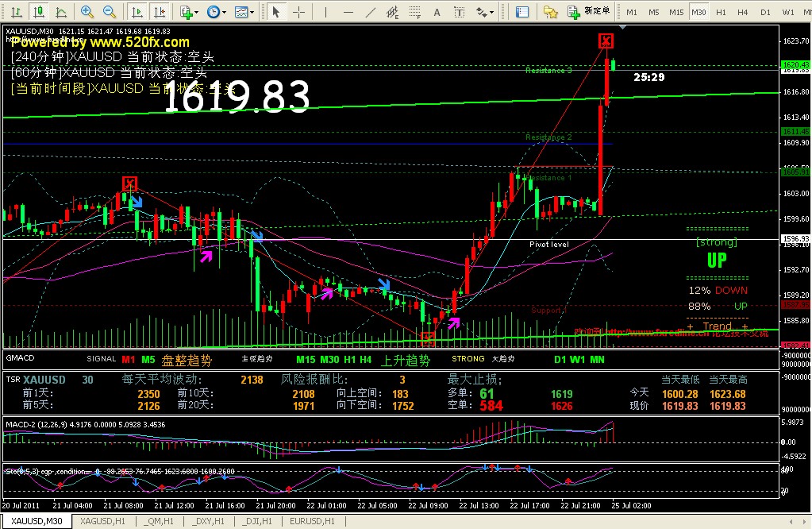Click the MACD-2 (12,26,9) indicator label
Screen dimensions: 812x529
pyautogui.click(x=86, y=424)
